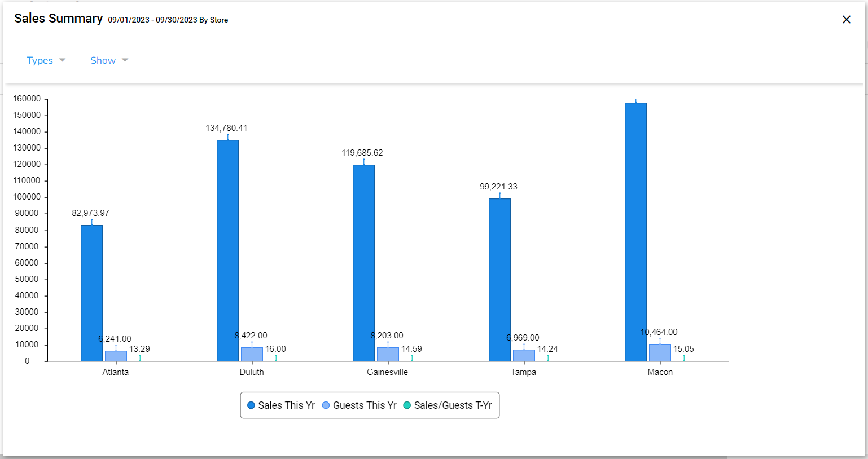Select the Duluth sales bar
This screenshot has height=459, width=868.
[x=227, y=251]
